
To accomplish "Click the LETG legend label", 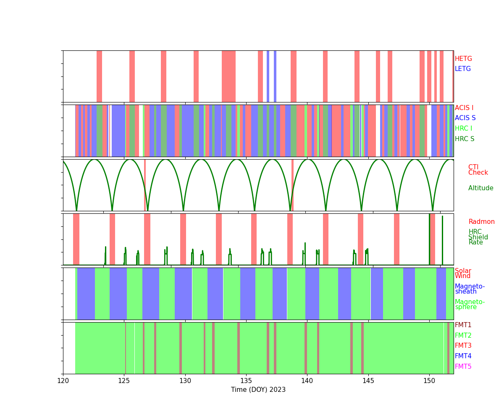I will (x=463, y=69).
